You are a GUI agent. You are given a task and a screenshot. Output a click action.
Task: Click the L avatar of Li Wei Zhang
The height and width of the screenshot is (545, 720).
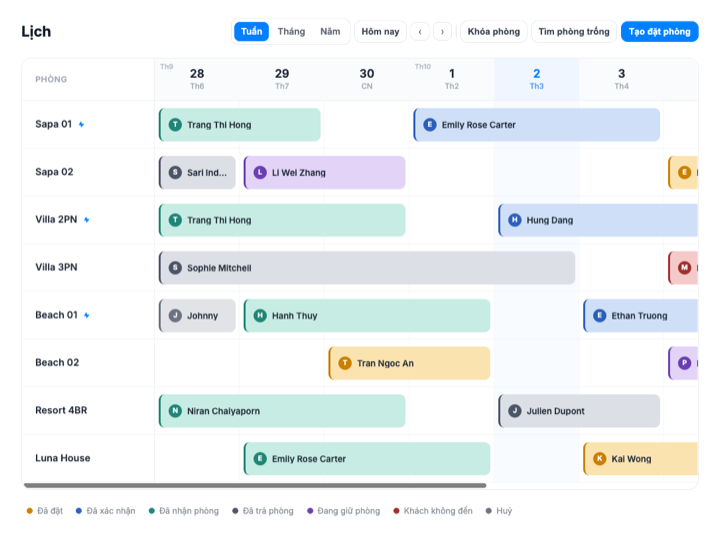[260, 173]
